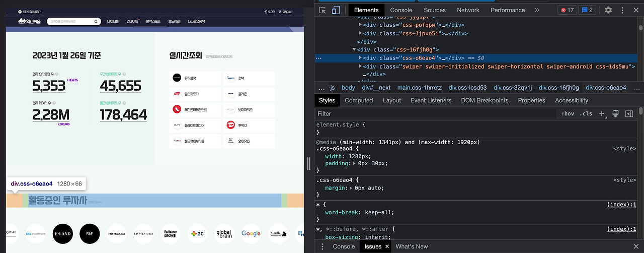Open the 데이터룸 nav menu
The height and width of the screenshot is (253, 644).
click(113, 21)
